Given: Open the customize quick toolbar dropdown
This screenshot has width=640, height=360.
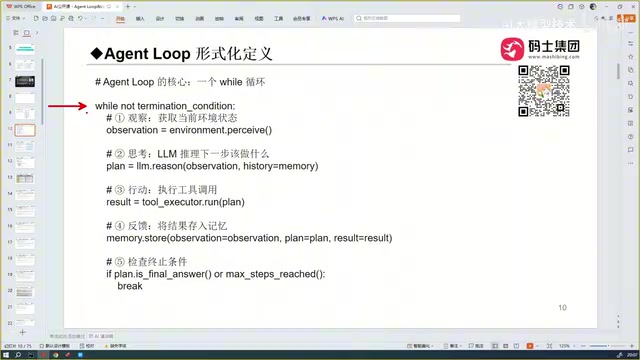Looking at the screenshot, I should click(102, 18).
